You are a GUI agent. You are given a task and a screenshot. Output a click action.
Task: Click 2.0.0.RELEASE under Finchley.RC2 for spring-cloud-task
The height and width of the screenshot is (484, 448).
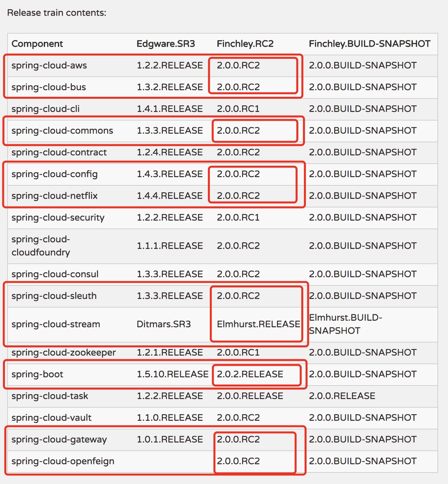250,396
